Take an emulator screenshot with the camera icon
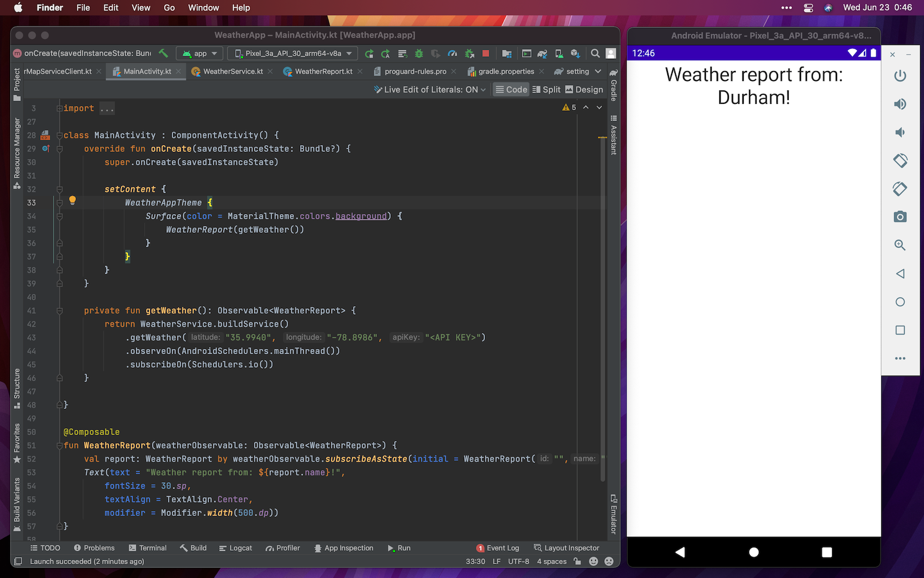This screenshot has height=578, width=924. (900, 217)
